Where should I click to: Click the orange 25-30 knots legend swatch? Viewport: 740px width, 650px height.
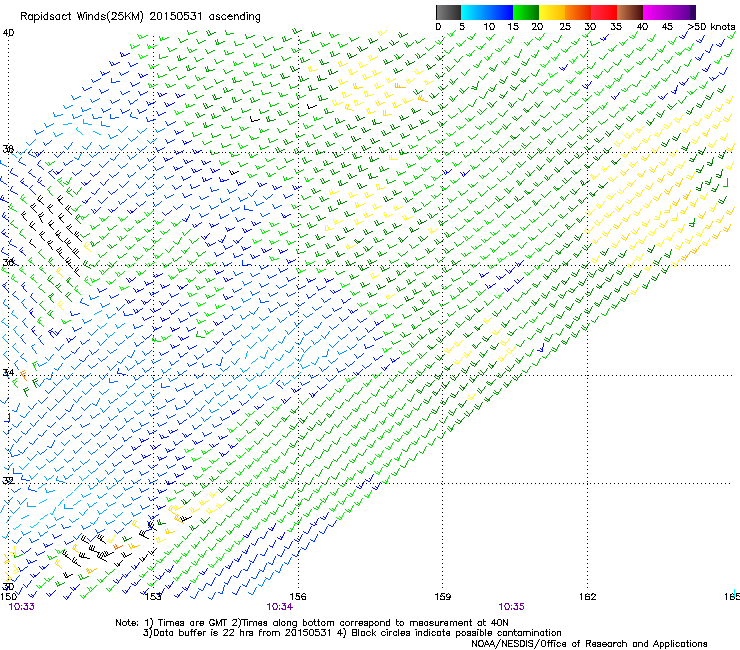point(578,12)
